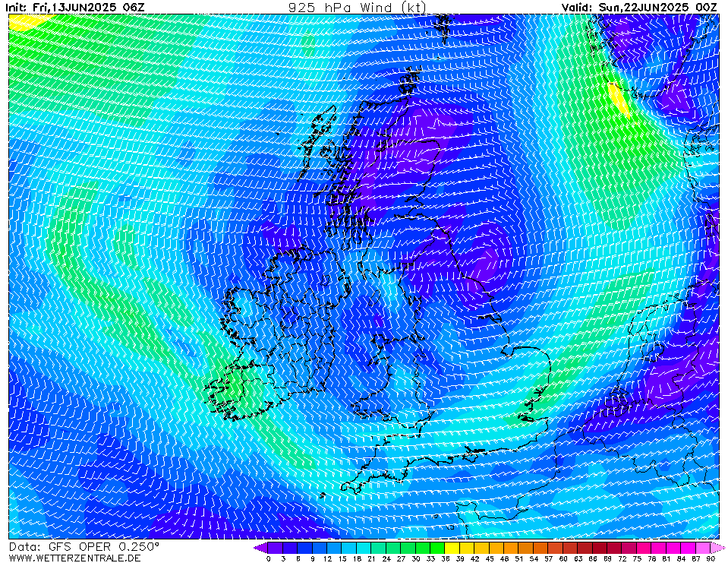Image resolution: width=728 pixels, height=563 pixels.
Task: Select the bright green 33–36 kt swatch
Action: coord(437,548)
